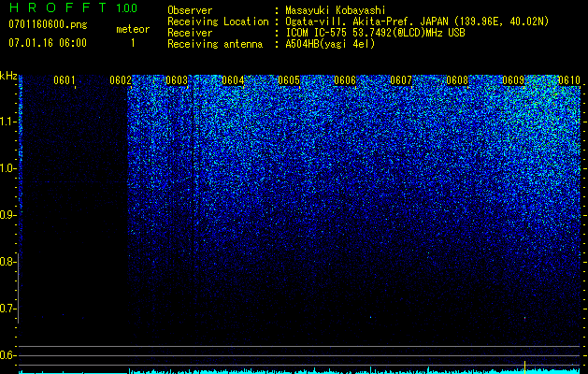Select the file name 0701160600.png

coord(48,25)
